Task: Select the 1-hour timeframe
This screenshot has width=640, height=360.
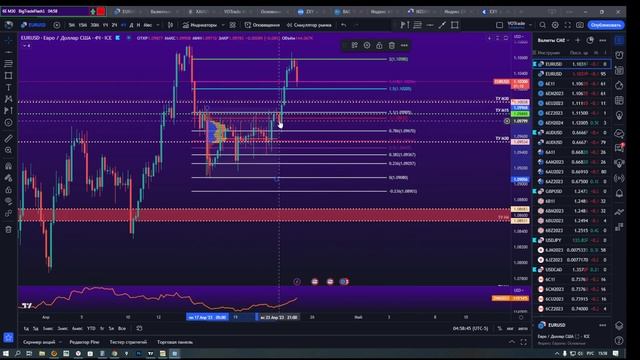Action: pos(105,25)
